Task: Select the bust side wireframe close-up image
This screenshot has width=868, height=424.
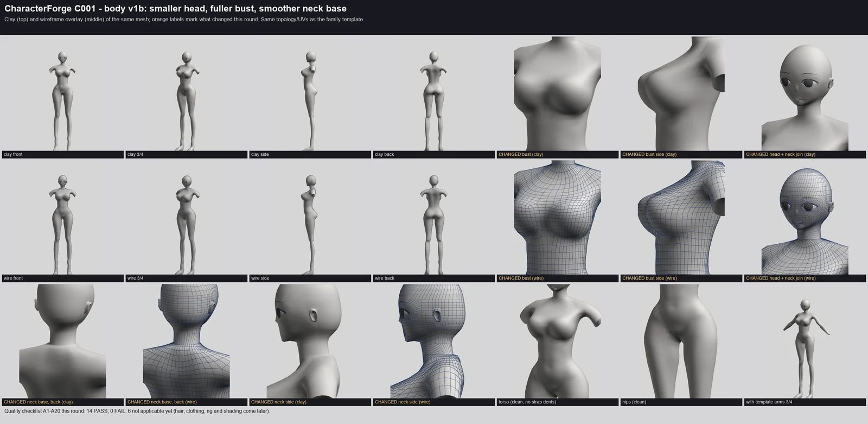Action: tap(681, 217)
